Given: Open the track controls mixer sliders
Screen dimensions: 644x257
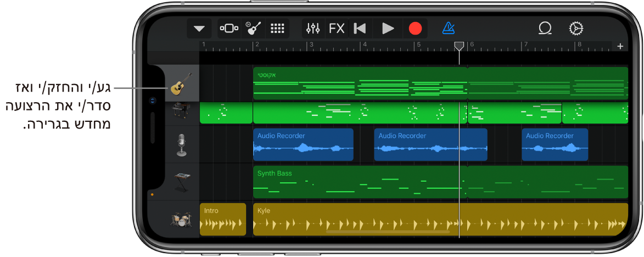Looking at the screenshot, I should 313,29.
